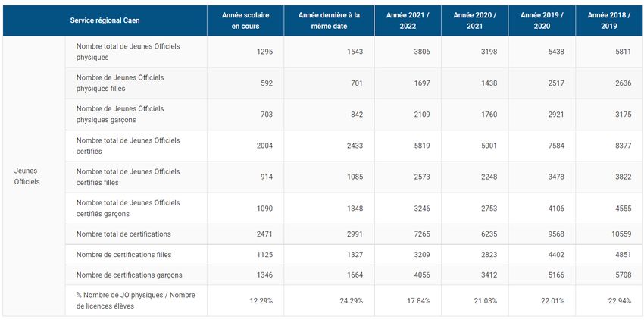Image resolution: width=644 pixels, height=320 pixels.
Task: Select the cell containing value 5819
Action: [419, 145]
